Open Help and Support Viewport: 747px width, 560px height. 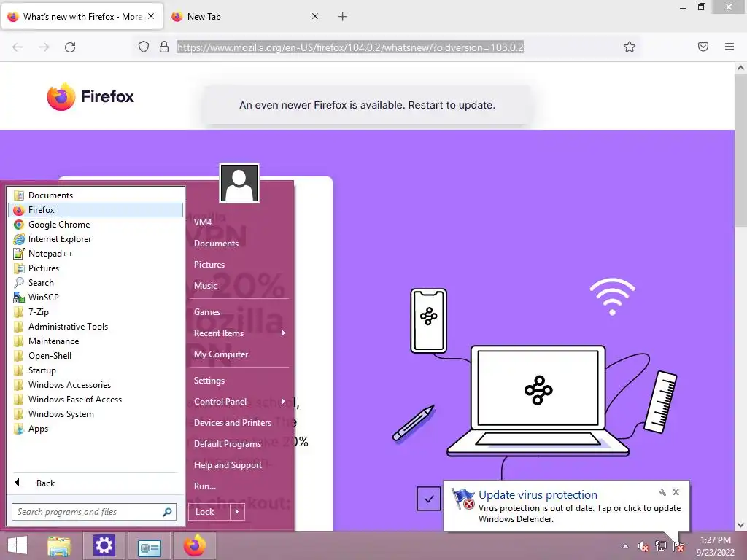click(x=239, y=465)
